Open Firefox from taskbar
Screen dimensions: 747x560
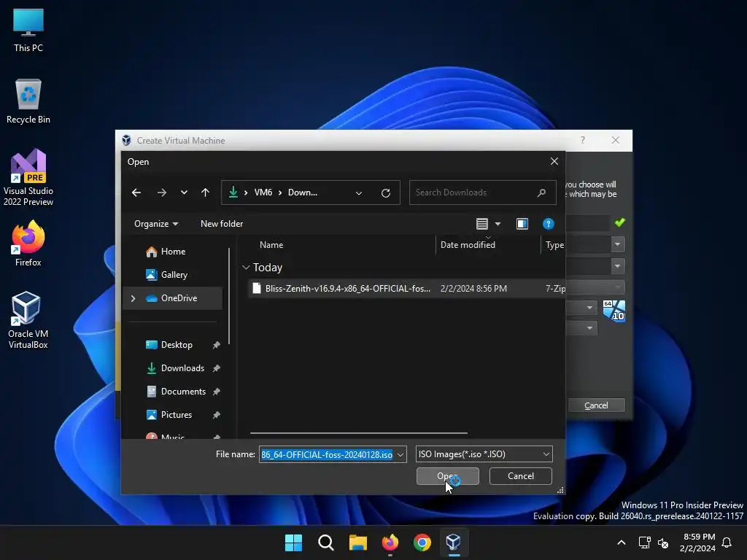tap(390, 542)
